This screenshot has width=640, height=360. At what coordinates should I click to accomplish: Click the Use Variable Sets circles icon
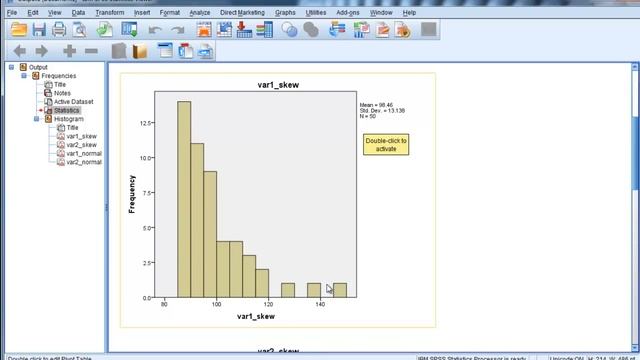point(289,30)
